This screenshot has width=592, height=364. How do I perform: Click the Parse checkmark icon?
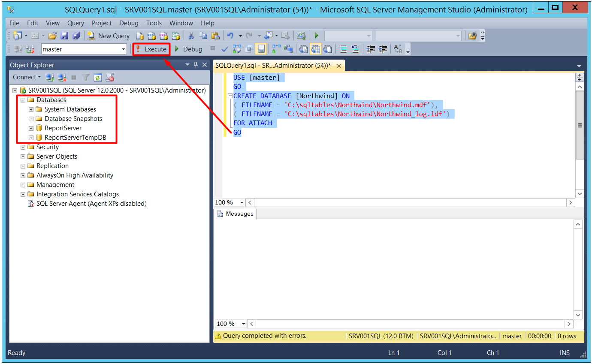tap(225, 49)
